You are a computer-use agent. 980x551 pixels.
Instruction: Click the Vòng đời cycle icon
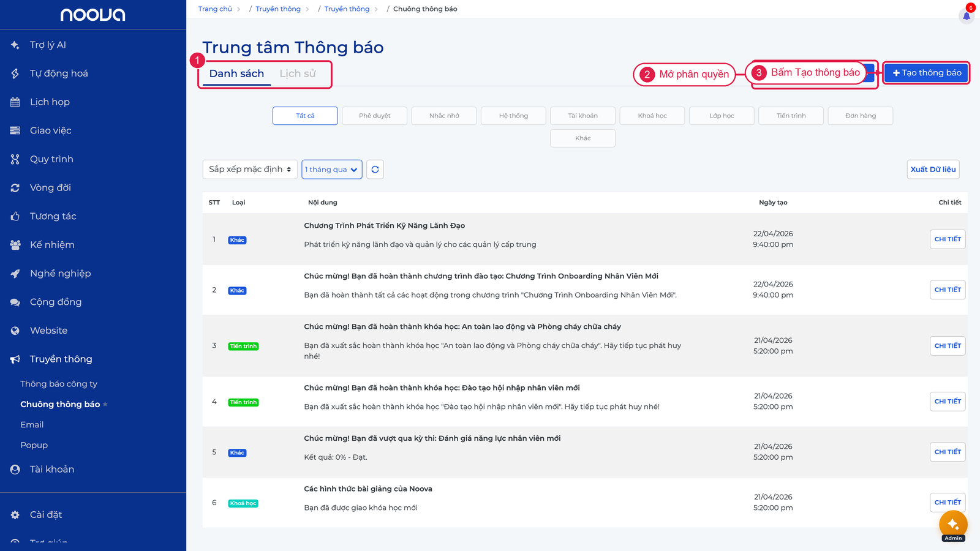tap(15, 188)
